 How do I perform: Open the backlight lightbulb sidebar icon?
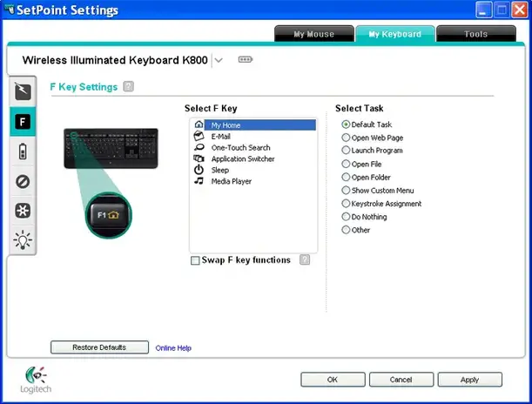point(23,240)
